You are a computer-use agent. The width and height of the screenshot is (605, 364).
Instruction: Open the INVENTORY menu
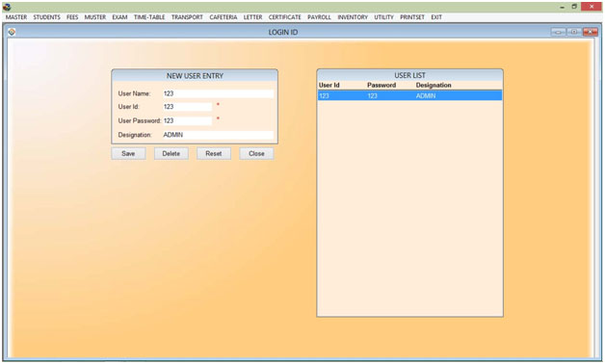[353, 17]
